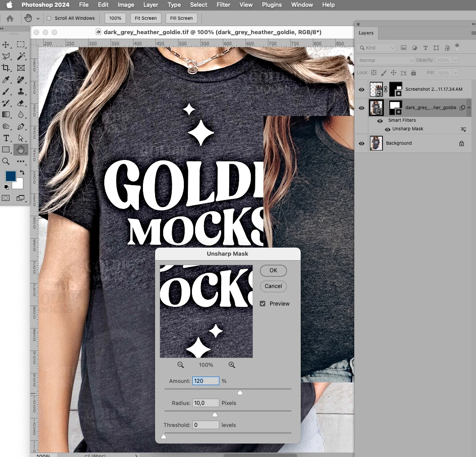Change the screen mode
Image resolution: width=476 pixels, height=457 pixels.
click(x=21, y=198)
